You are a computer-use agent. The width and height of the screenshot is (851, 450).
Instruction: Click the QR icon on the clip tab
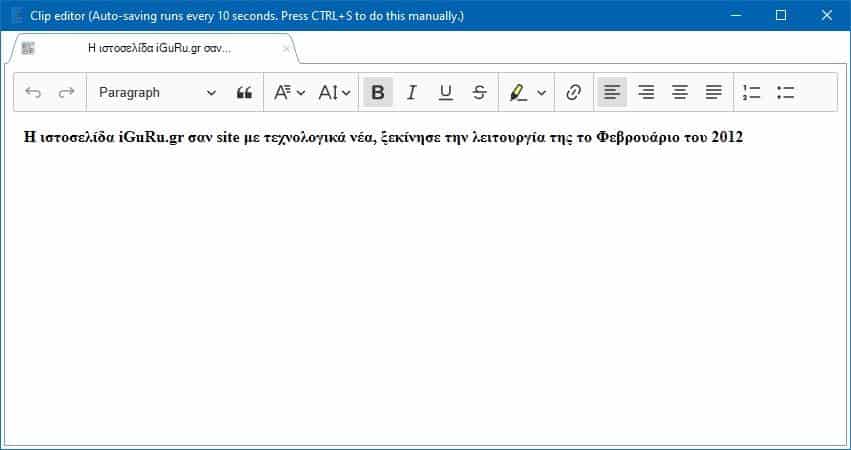click(x=28, y=48)
